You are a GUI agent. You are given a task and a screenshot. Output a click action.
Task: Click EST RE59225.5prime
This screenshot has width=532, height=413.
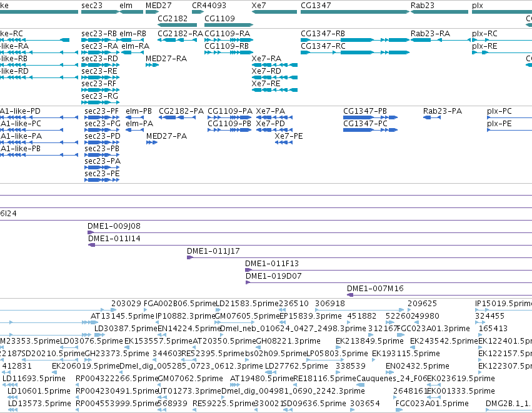pyautogui.click(x=224, y=404)
